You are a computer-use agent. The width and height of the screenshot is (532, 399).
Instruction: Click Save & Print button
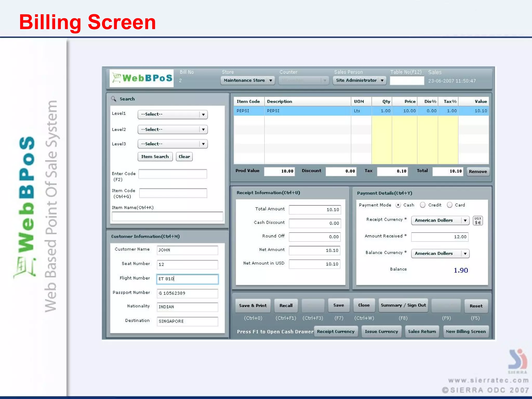point(253,306)
